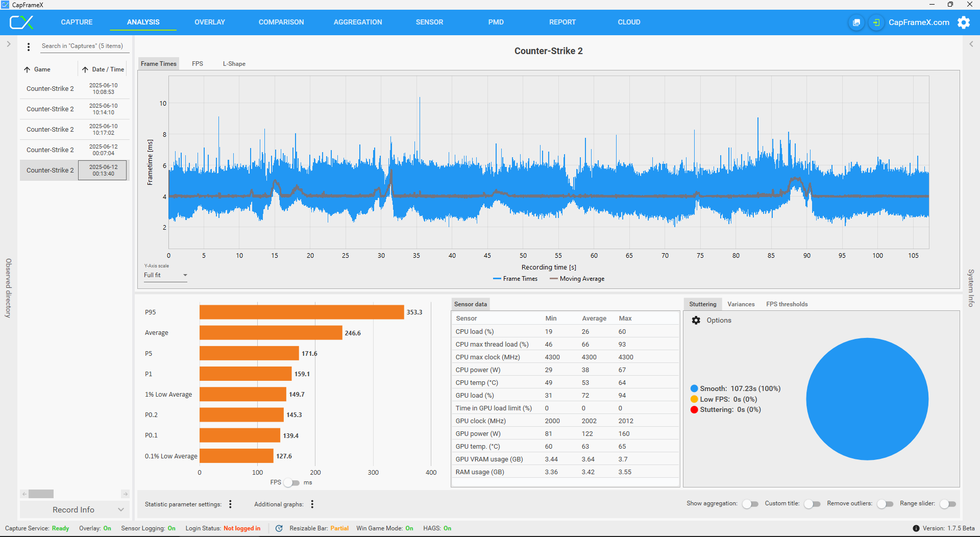
Task: Click the Max column header in sensor table
Action: [625, 318]
